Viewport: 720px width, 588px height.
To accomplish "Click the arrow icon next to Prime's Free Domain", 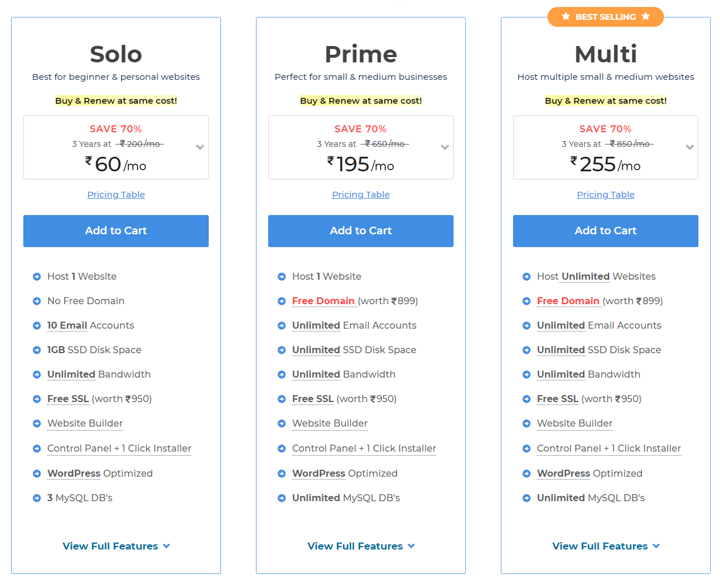I will [x=282, y=301].
